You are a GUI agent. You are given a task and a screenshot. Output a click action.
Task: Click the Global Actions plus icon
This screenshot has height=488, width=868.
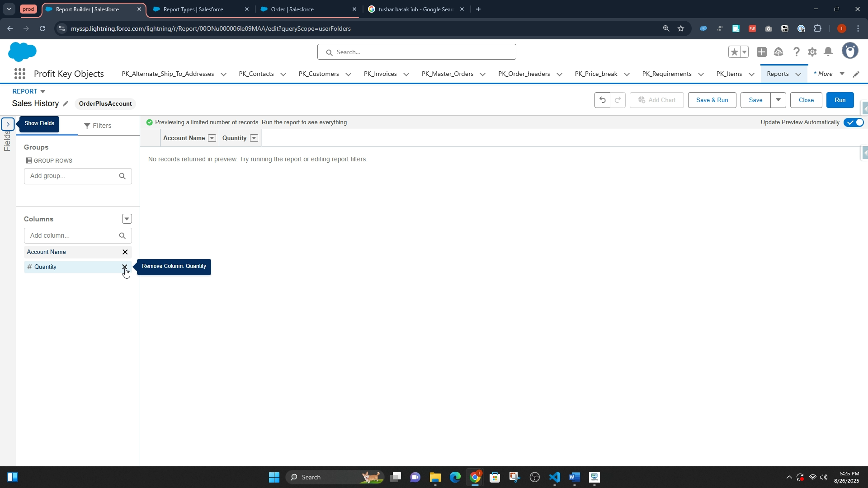(762, 52)
